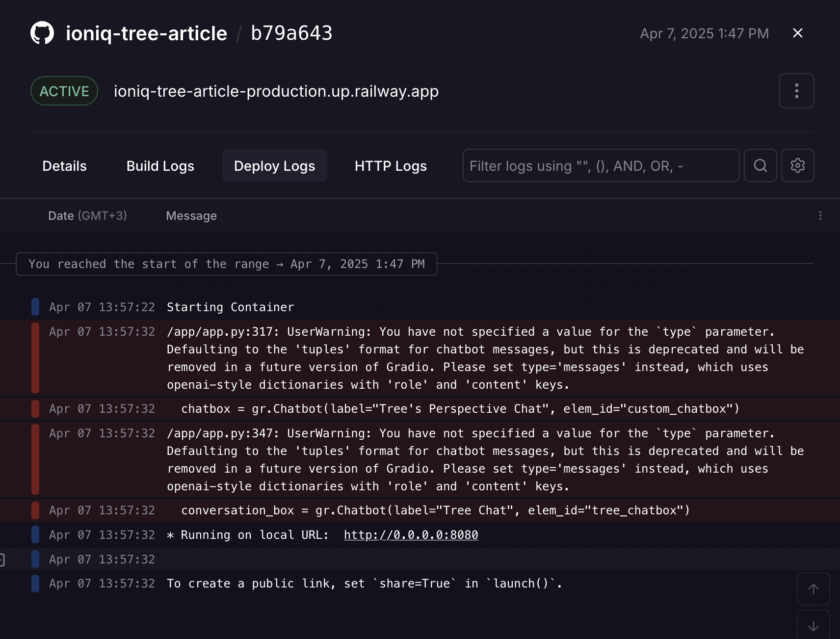Screen dimensions: 840x639
Task: Select the Deploy Logs tab
Action: [274, 166]
